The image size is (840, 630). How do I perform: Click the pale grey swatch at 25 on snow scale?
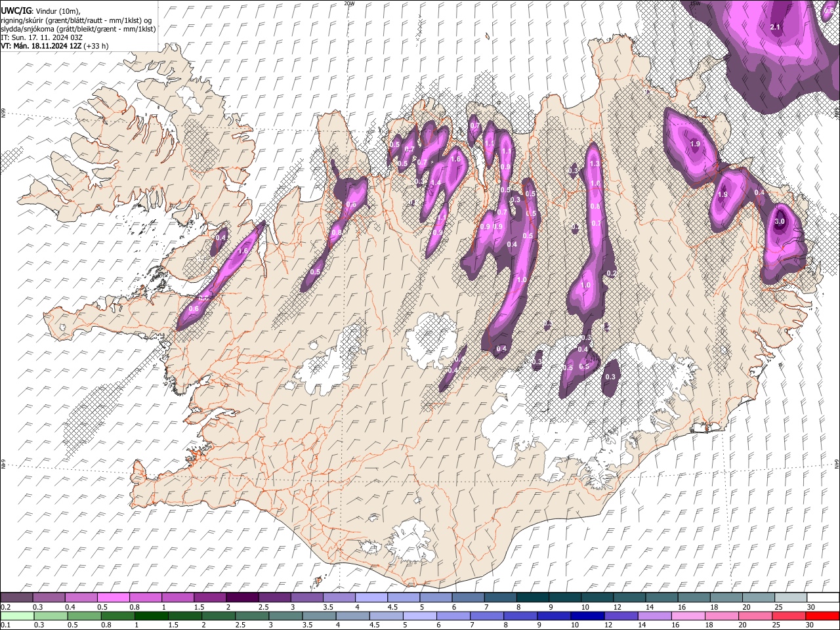coord(790,597)
